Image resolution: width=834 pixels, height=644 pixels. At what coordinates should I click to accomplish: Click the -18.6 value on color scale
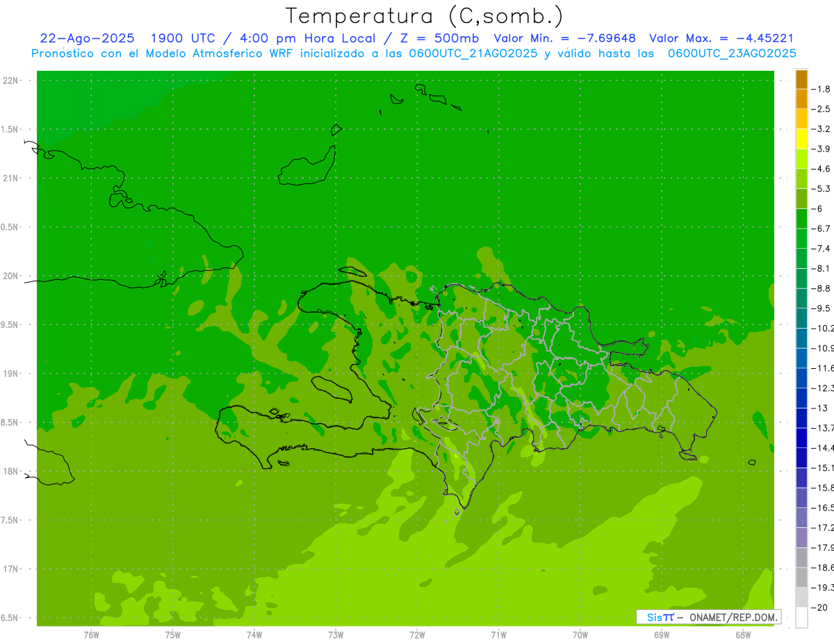(x=821, y=568)
